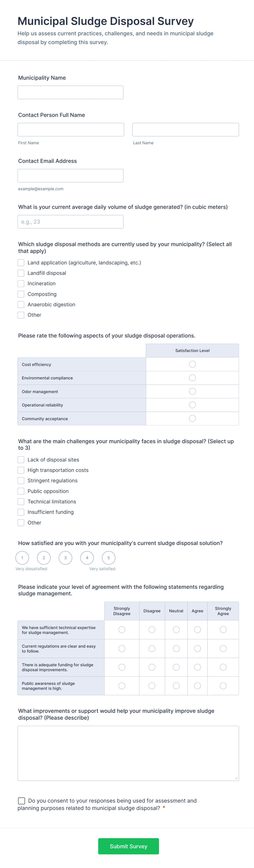Check High transportation costs challenge

(21, 470)
